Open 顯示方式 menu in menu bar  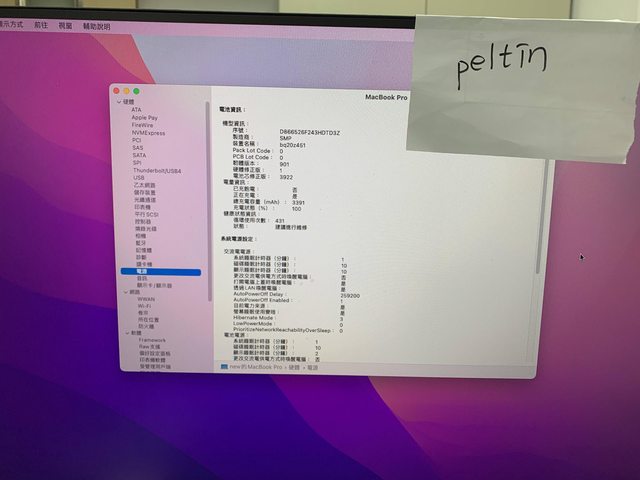pos(11,24)
